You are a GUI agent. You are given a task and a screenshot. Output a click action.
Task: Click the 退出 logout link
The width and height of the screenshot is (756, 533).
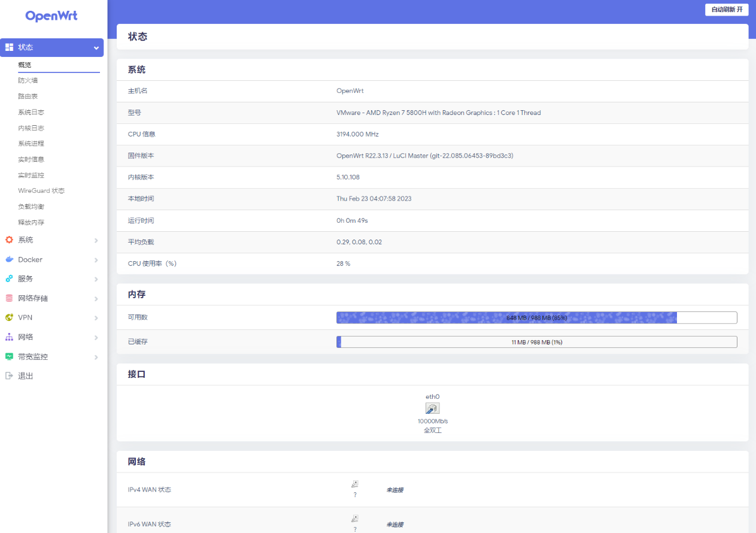click(x=26, y=376)
